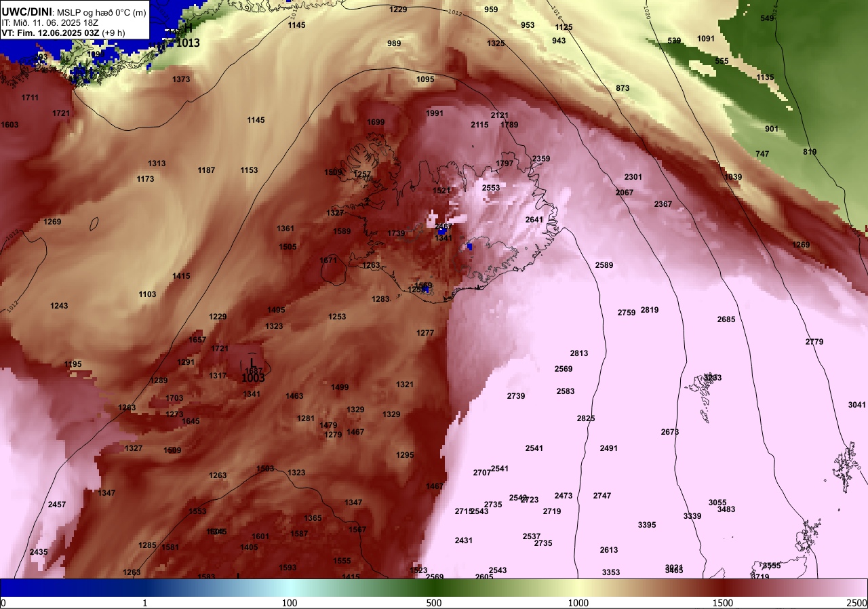
Task: Click the height value 1243
Action: point(59,306)
